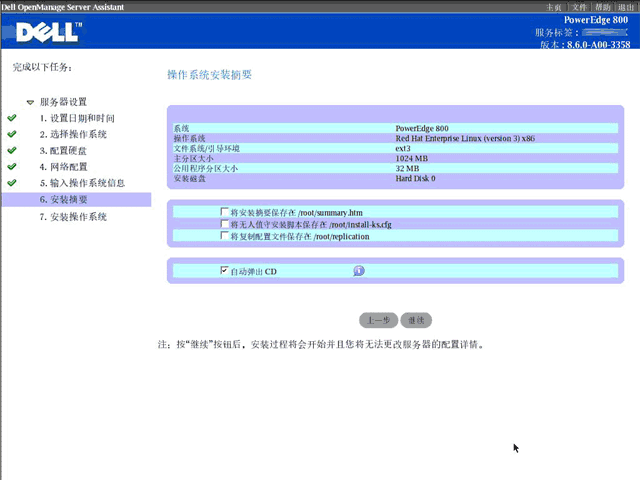The image size is (640, 480).
Task: Go to step 3 配置硬盘
Action: click(x=63, y=151)
